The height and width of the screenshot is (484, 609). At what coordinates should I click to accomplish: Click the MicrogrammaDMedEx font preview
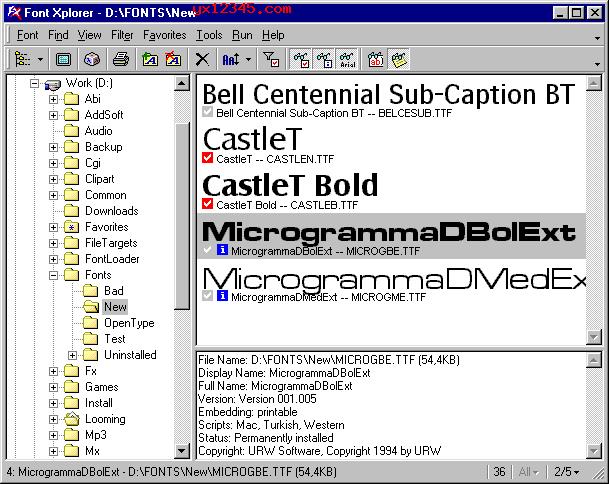(x=394, y=278)
